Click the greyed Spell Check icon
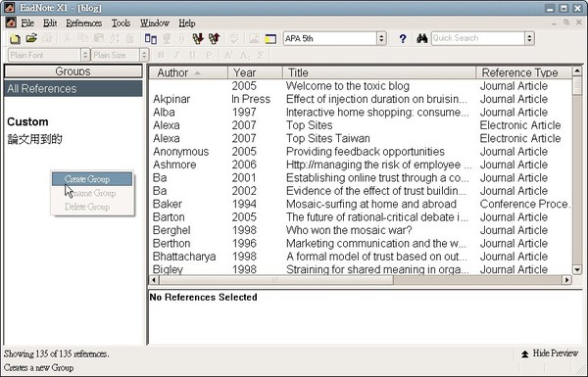Viewport: 588px width, 377px height. [x=234, y=38]
